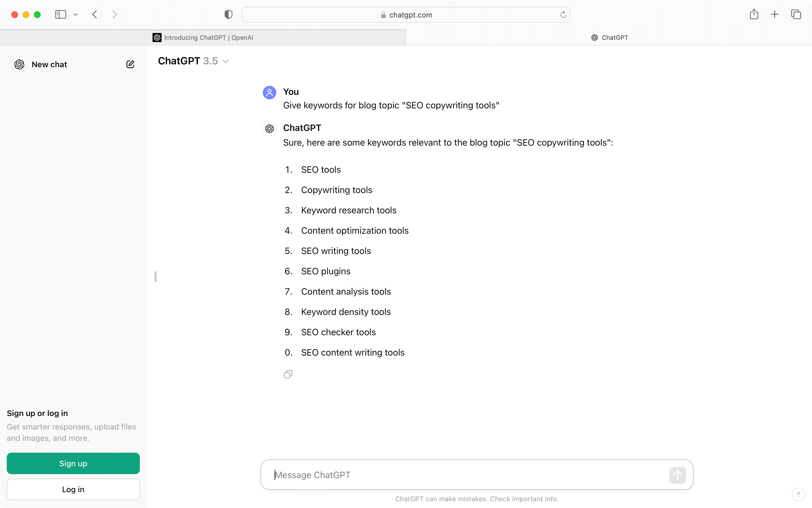Image resolution: width=812 pixels, height=508 pixels.
Task: Click the green Sign up button
Action: (x=73, y=463)
